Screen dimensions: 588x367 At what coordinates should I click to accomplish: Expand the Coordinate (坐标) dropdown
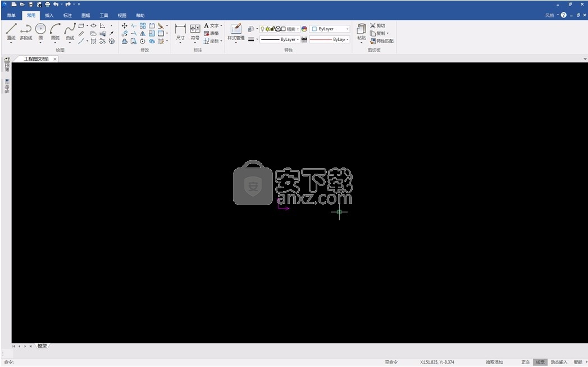[221, 41]
